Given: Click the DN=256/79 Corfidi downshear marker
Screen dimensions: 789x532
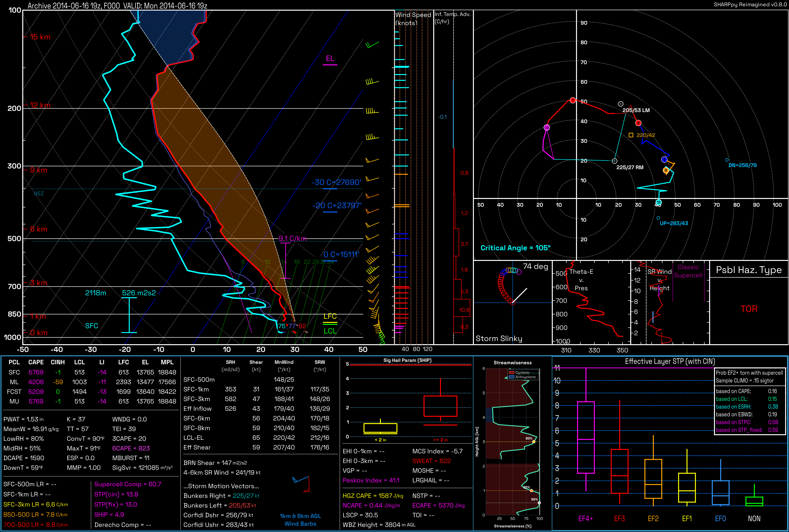Looking at the screenshot, I should [x=727, y=160].
